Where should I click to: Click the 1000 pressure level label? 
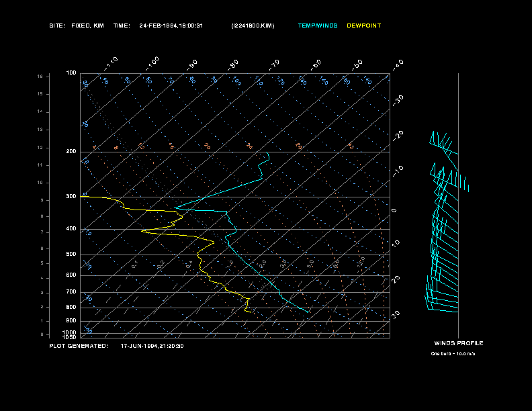(70, 332)
